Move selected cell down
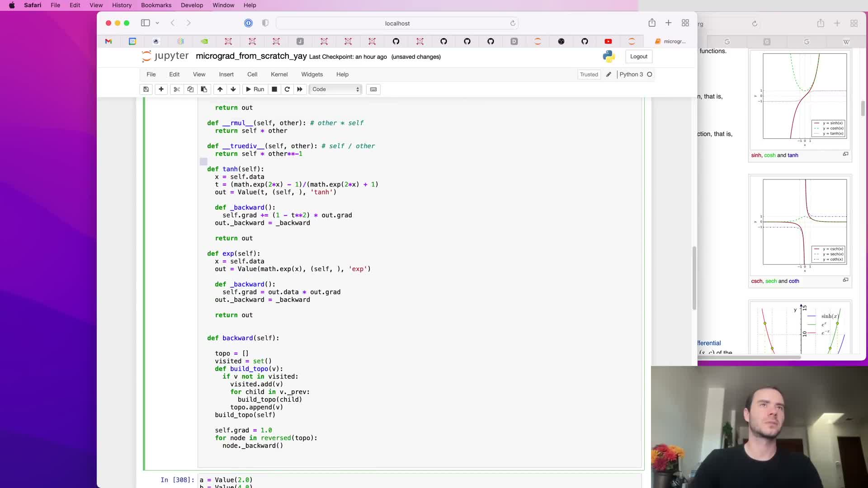Screen dimensions: 868x488 point(233,89)
